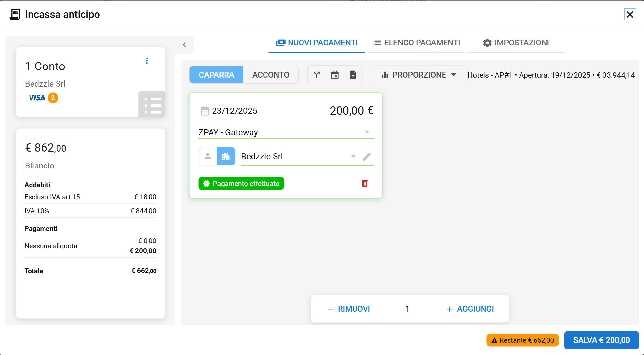This screenshot has height=355, width=644.
Task: Click AGGIUNGI to add a payment
Action: click(470, 309)
